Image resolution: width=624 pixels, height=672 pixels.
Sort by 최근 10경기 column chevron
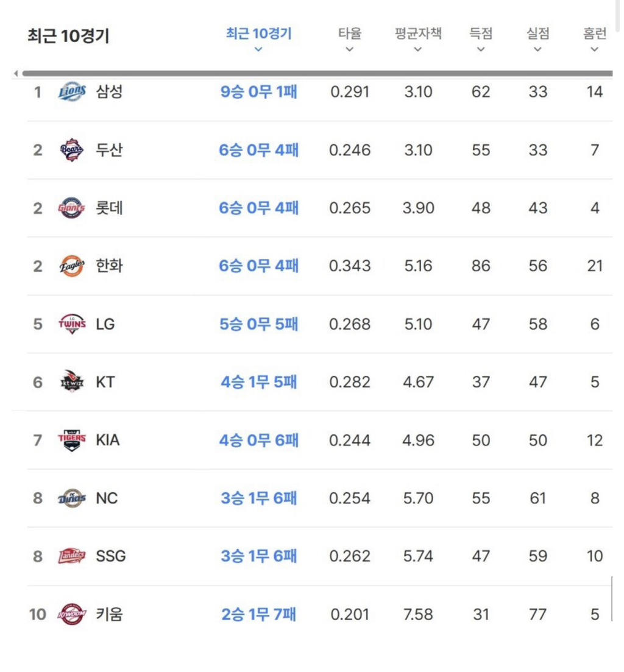[x=258, y=49]
